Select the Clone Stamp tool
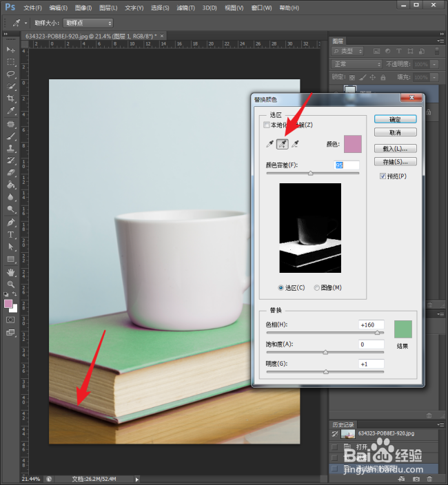Viewport: 448px width, 485px height. [11, 149]
